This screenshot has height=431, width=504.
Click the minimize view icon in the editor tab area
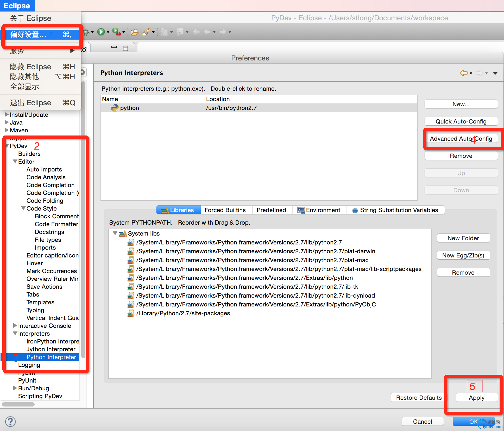(114, 47)
